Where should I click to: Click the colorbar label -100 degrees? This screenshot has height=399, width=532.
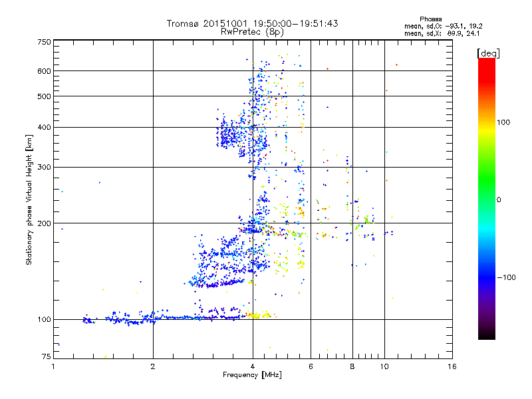(x=506, y=277)
